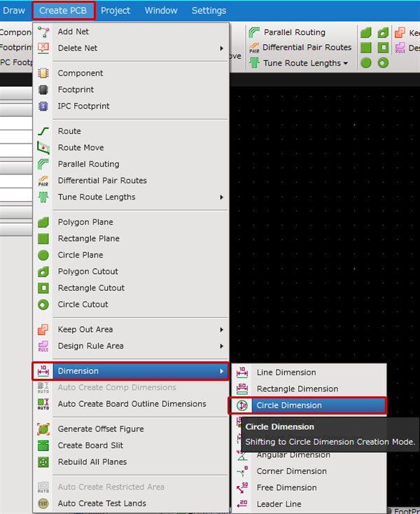
Task: Expand Tune Route Lengths submenu arrow in menu
Action: tap(222, 197)
